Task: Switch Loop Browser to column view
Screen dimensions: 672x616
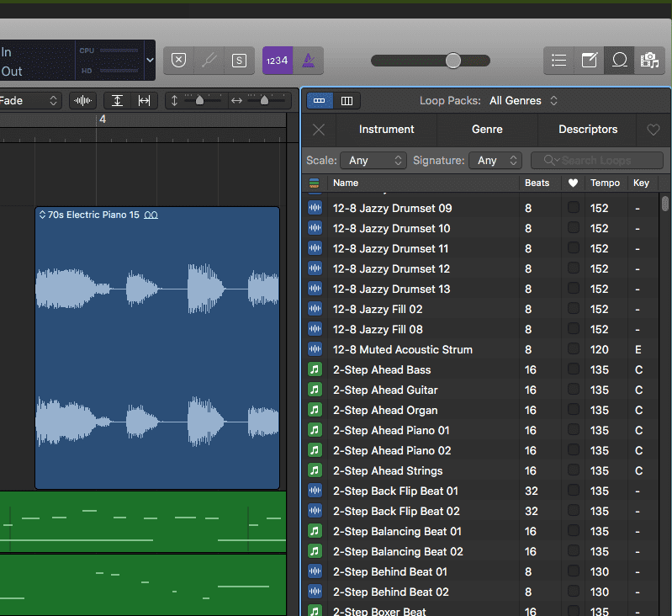Action: [347, 101]
